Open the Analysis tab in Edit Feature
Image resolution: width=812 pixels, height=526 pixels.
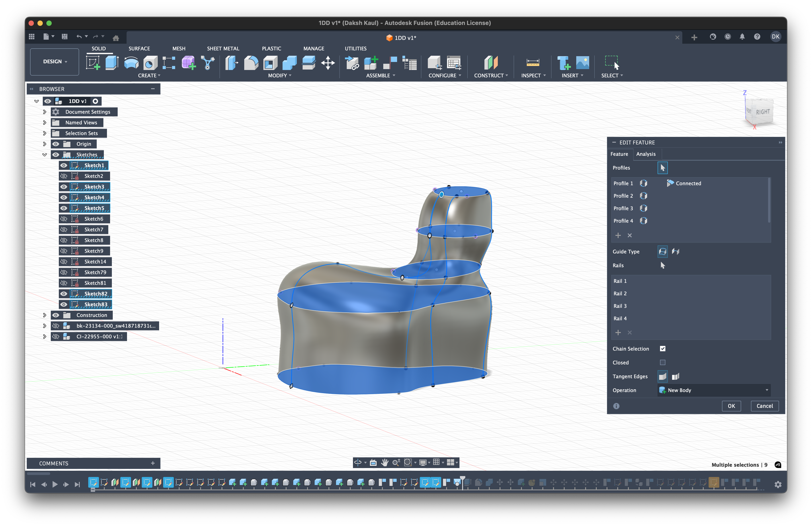pyautogui.click(x=646, y=154)
